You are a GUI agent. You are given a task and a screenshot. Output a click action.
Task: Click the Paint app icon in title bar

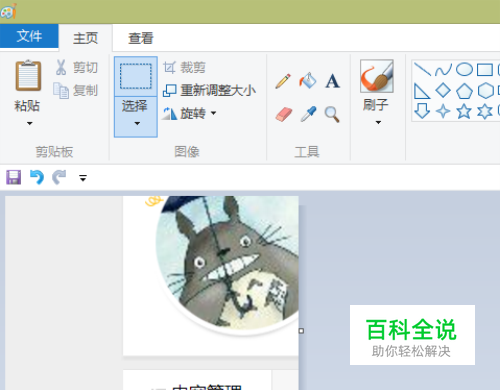(9, 11)
